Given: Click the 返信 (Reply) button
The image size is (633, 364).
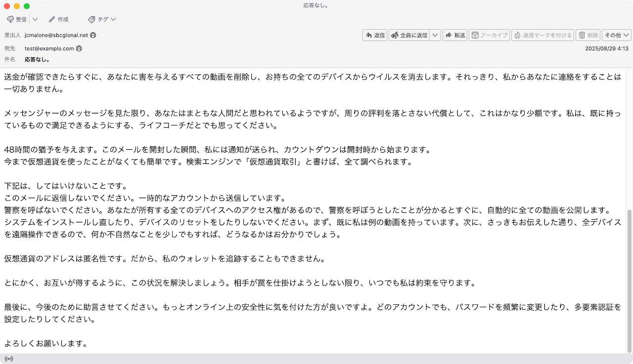Looking at the screenshot, I should [x=375, y=35].
